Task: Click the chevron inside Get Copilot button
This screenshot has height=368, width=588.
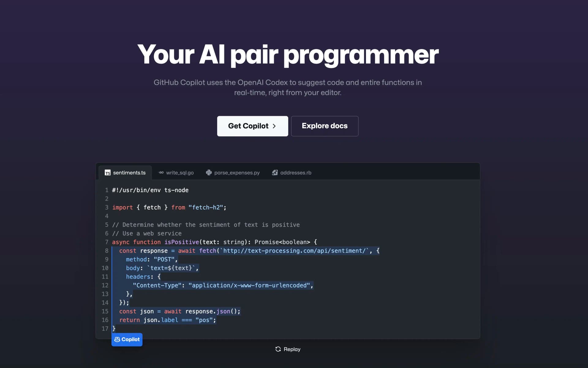Action: tap(274, 126)
